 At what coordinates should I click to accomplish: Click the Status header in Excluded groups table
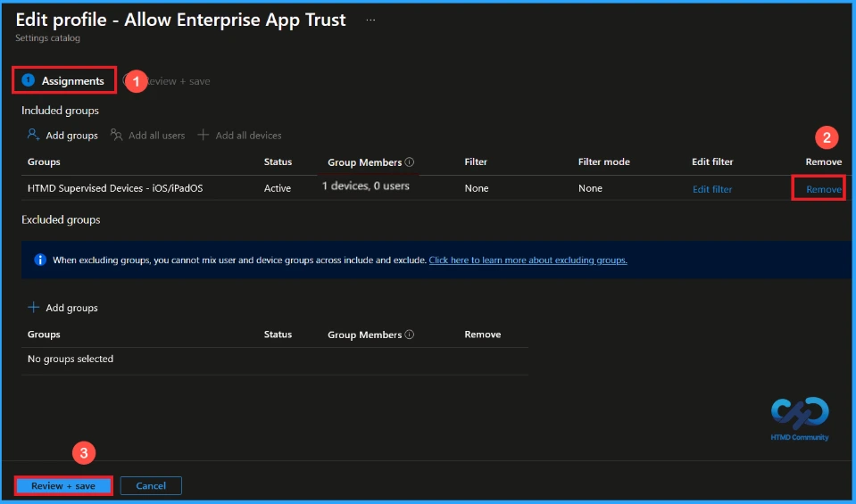(278, 335)
